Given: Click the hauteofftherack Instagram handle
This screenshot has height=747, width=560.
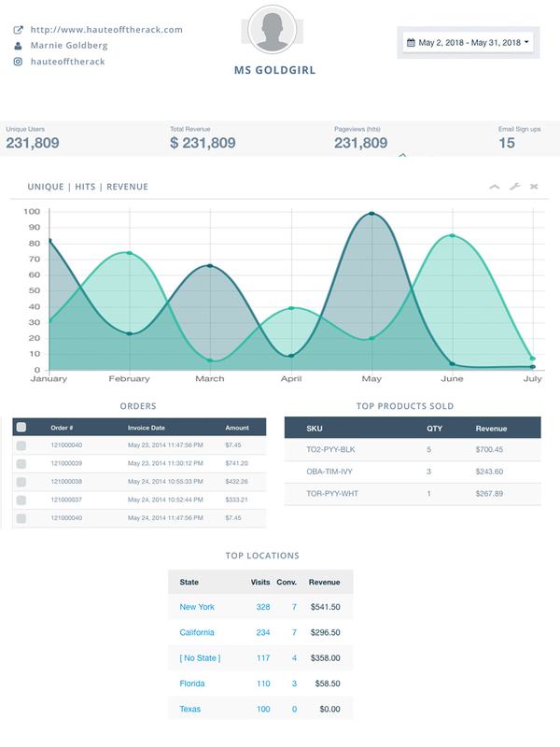Looking at the screenshot, I should (67, 62).
